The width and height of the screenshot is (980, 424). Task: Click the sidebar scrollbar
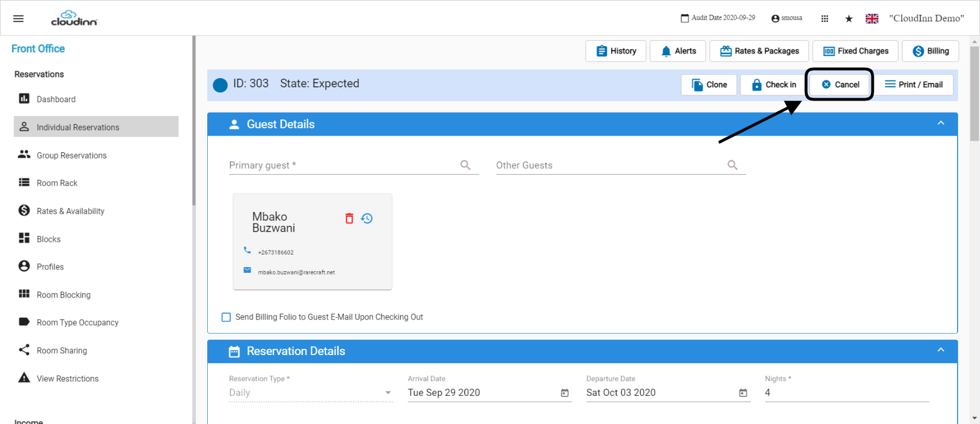click(194, 121)
